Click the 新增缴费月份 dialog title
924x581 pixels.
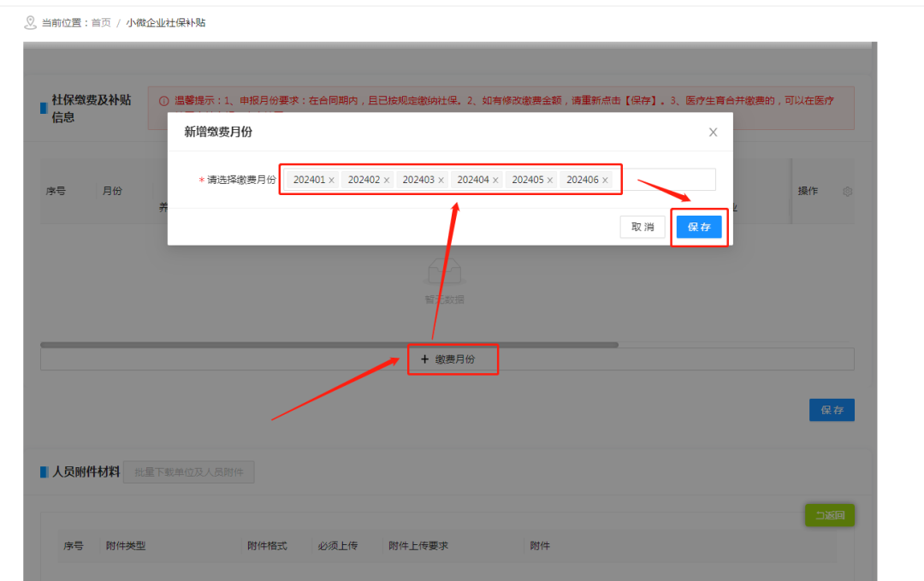[218, 132]
